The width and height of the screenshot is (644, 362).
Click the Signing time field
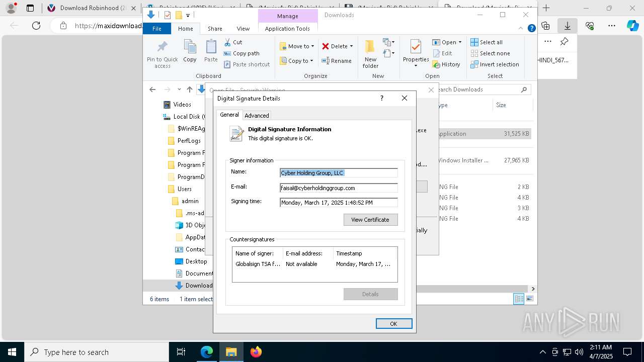(x=339, y=203)
